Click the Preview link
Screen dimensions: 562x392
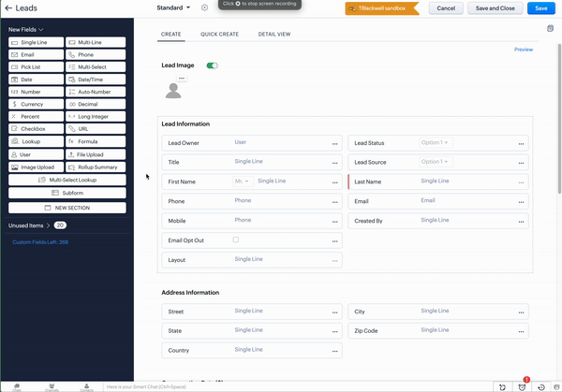point(523,50)
